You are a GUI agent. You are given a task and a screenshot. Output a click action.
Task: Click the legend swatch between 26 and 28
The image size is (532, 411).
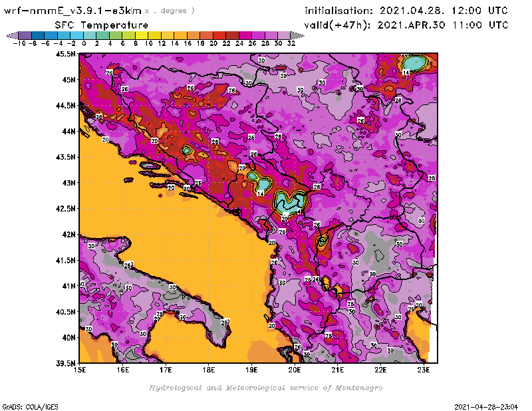tap(258, 35)
